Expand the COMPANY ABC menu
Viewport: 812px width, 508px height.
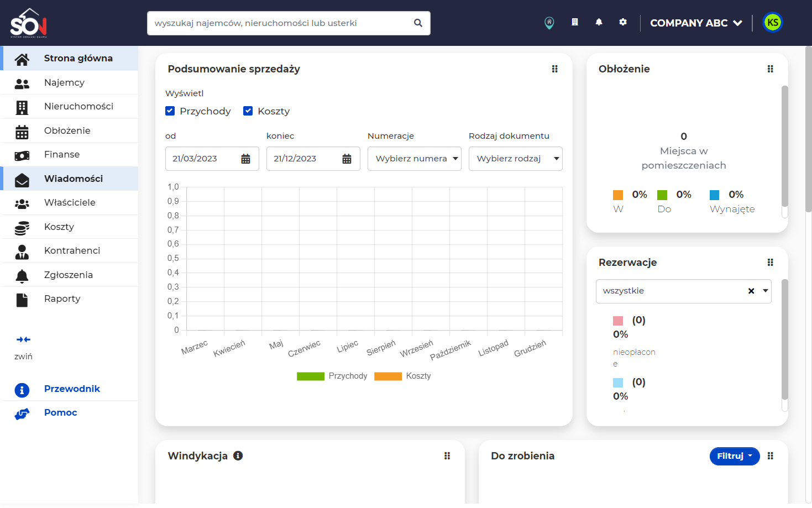coord(696,23)
